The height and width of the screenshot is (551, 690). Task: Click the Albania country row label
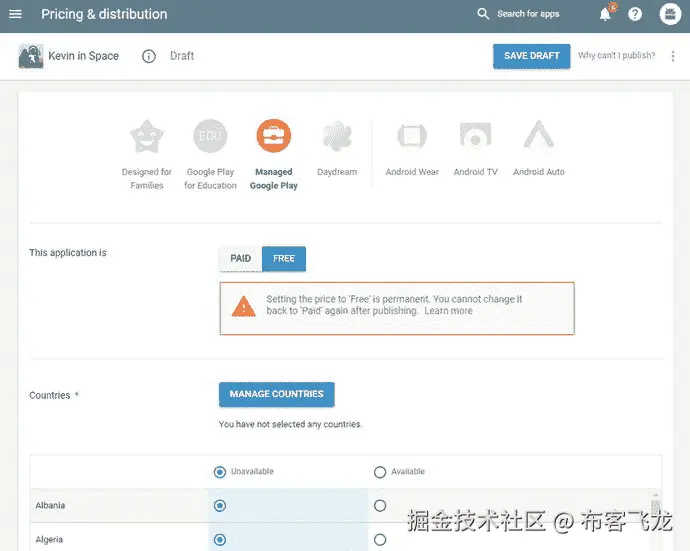point(50,505)
